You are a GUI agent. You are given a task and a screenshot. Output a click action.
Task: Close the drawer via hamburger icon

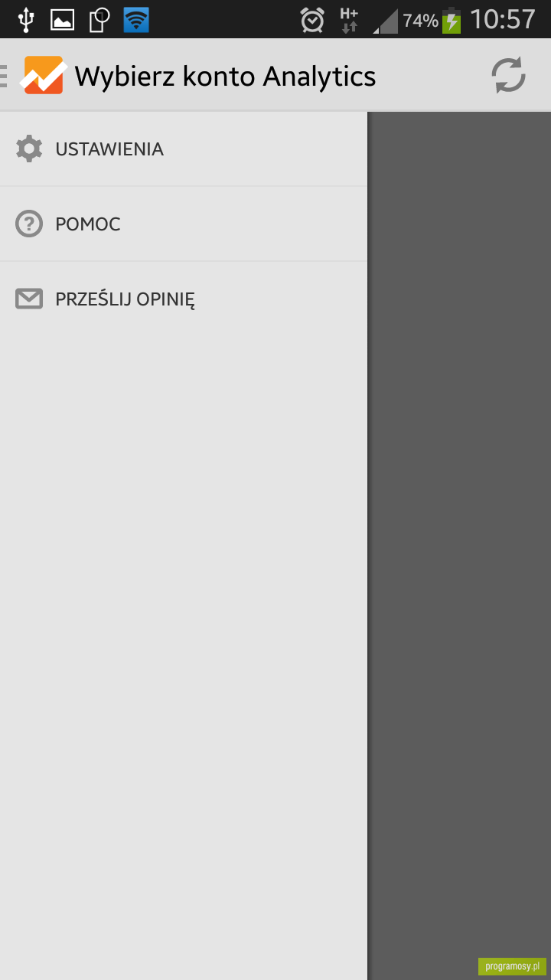pos(4,76)
